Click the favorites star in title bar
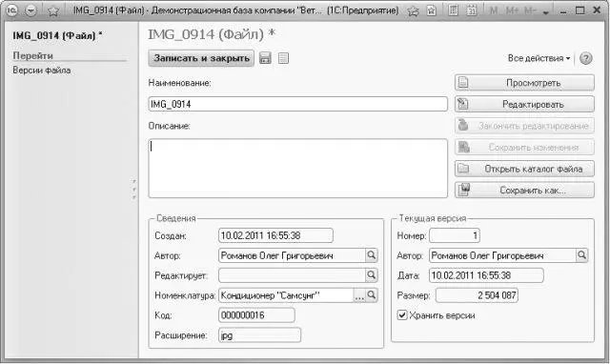610x364 pixels. click(53, 10)
